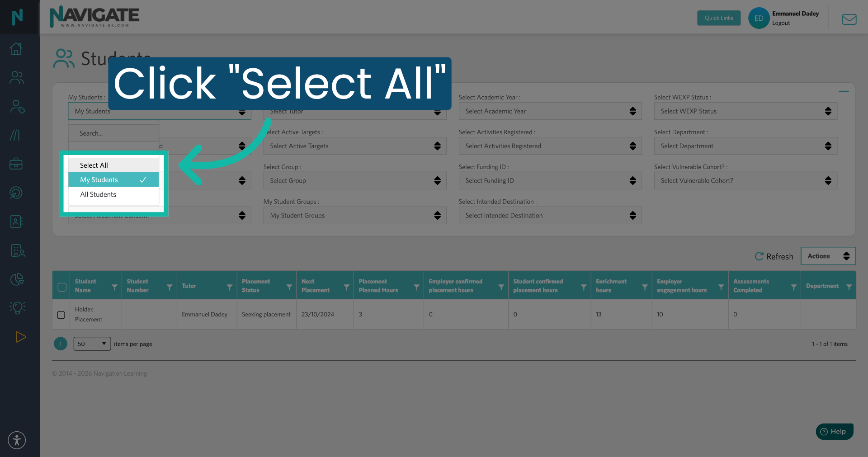This screenshot has height=457, width=868.
Task: Collapse the filters panel with the minus icon
Action: coord(844,91)
